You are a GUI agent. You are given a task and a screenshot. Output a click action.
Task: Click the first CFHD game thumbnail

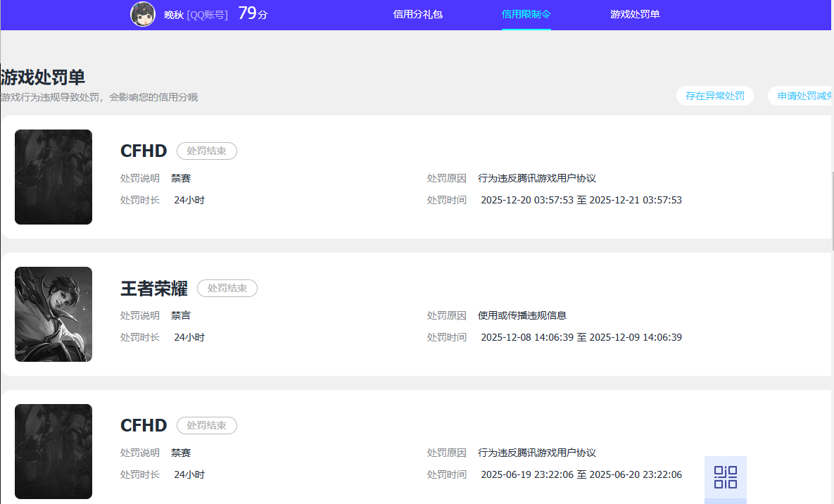pos(53,177)
